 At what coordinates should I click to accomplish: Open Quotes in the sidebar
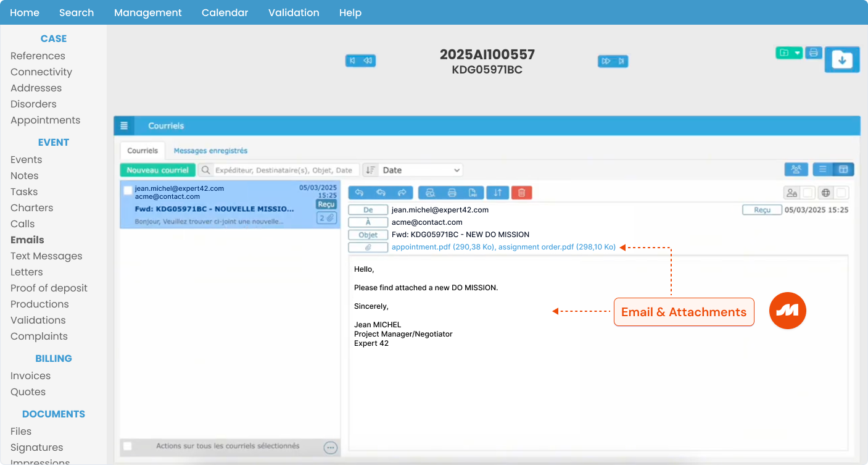[28, 392]
